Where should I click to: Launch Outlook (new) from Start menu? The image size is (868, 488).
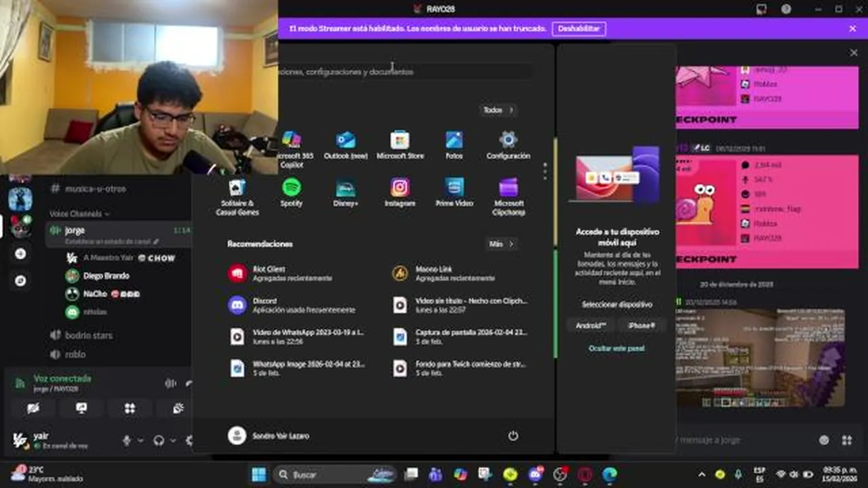pos(346,146)
